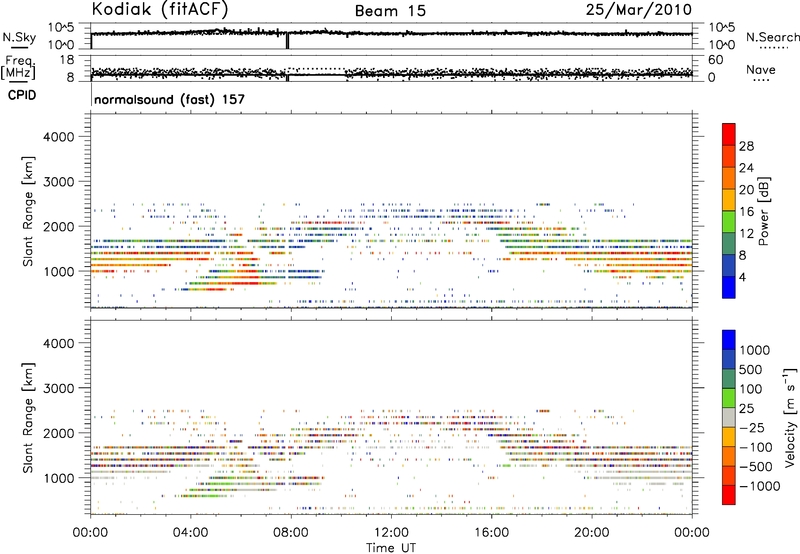Viewport: 800px width, 554px height.
Task: Click the 'N.Search' legend label
Action: click(x=772, y=37)
